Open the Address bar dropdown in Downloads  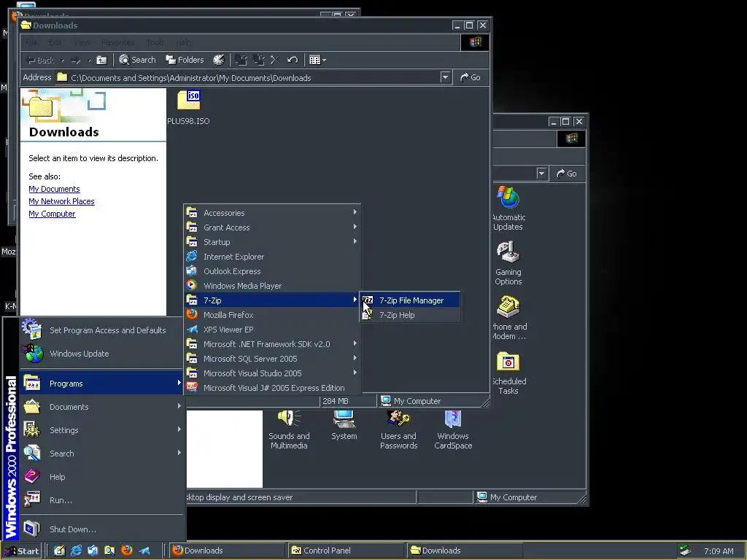point(446,77)
